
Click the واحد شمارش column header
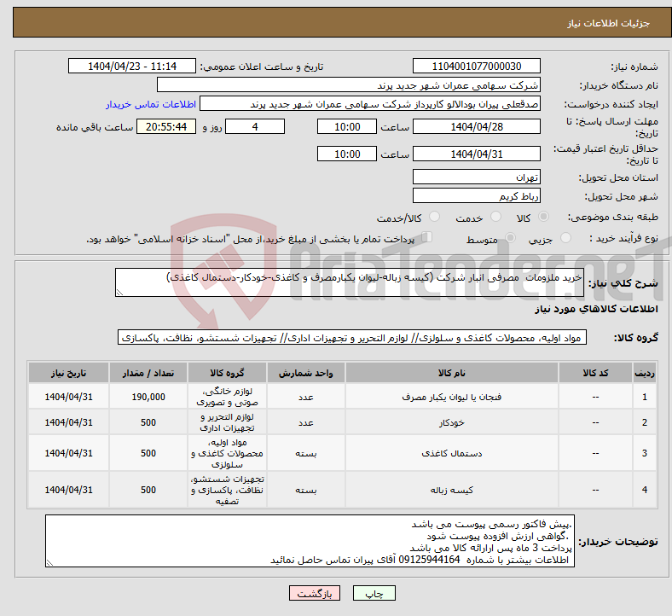(306, 373)
